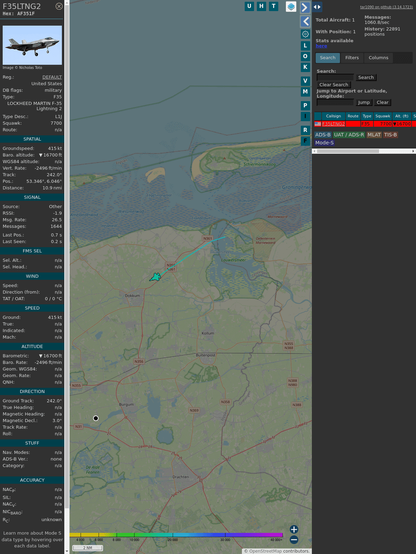
Task: Switch to the Filters tab
Action: pyautogui.click(x=352, y=58)
